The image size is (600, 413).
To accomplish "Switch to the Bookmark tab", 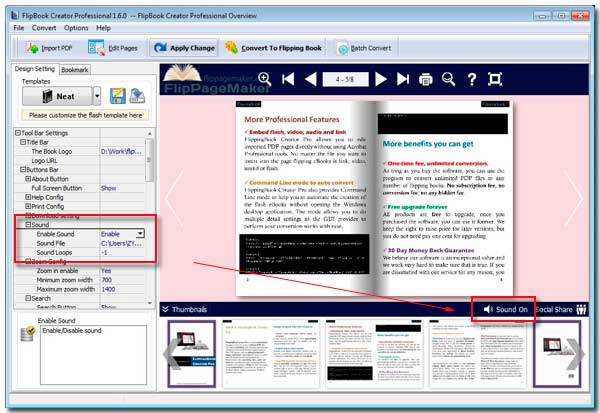I will (x=75, y=70).
